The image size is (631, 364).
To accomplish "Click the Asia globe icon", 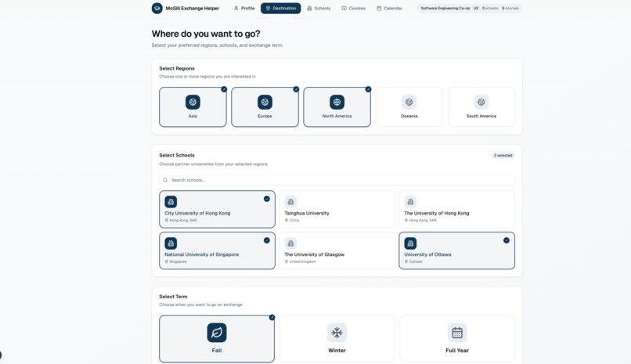I will [193, 103].
